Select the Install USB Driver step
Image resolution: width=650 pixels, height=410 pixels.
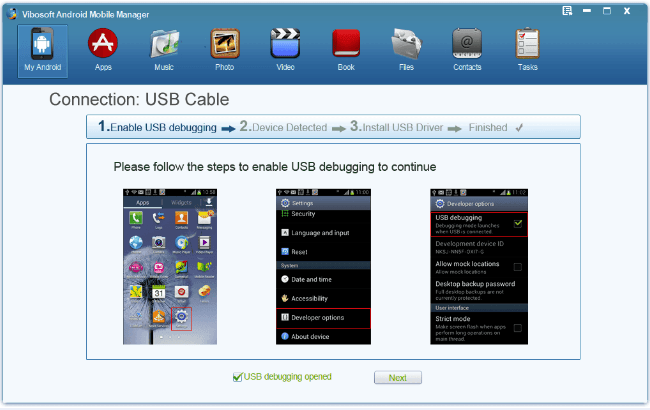397,127
